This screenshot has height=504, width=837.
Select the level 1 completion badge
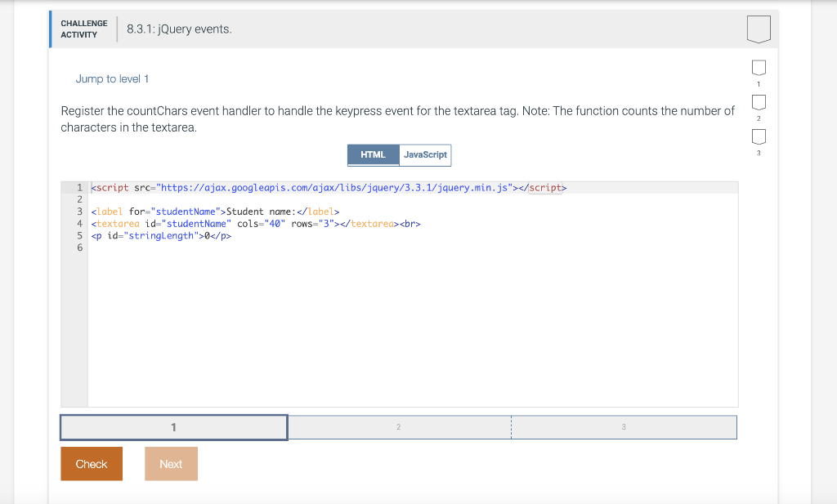(759, 68)
